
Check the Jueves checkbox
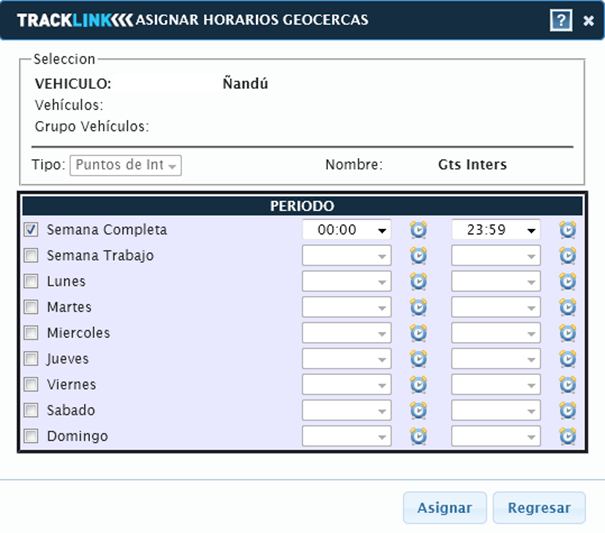(x=31, y=359)
